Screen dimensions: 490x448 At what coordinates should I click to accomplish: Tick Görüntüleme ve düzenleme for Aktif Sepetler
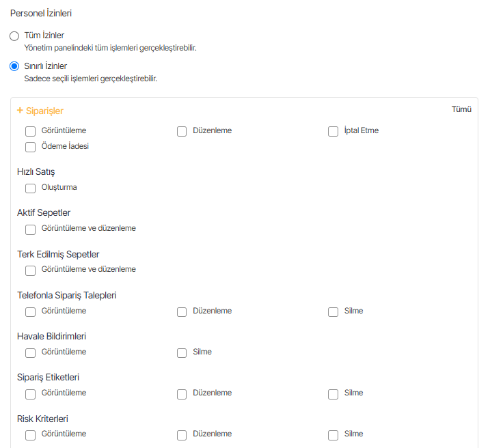click(x=30, y=229)
